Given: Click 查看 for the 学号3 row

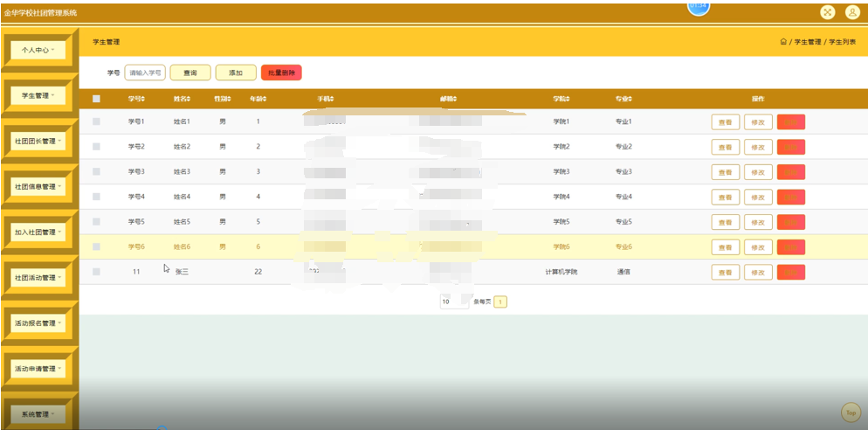Looking at the screenshot, I should click(x=725, y=172).
